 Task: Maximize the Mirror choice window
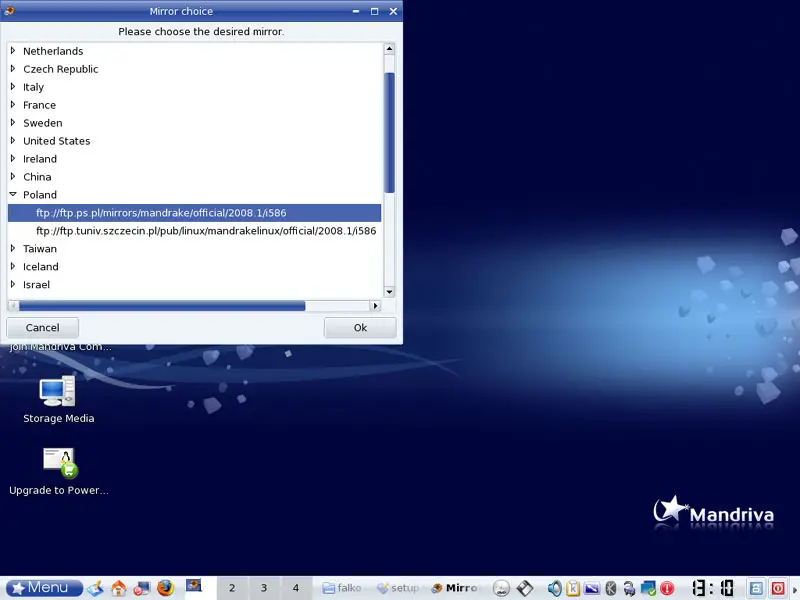tap(374, 11)
